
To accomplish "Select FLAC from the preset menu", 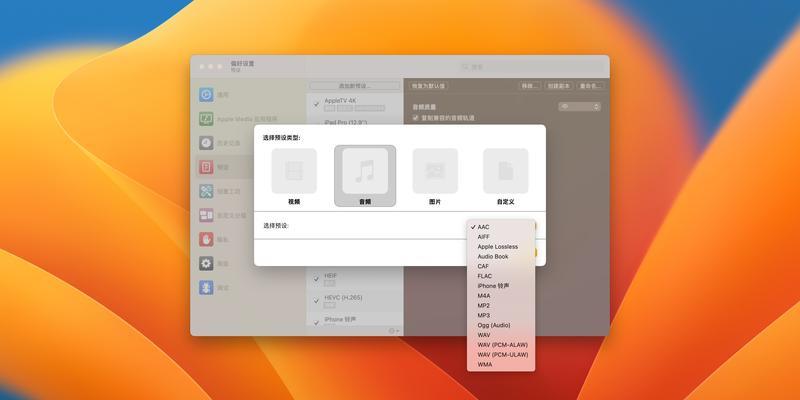I will (x=501, y=276).
